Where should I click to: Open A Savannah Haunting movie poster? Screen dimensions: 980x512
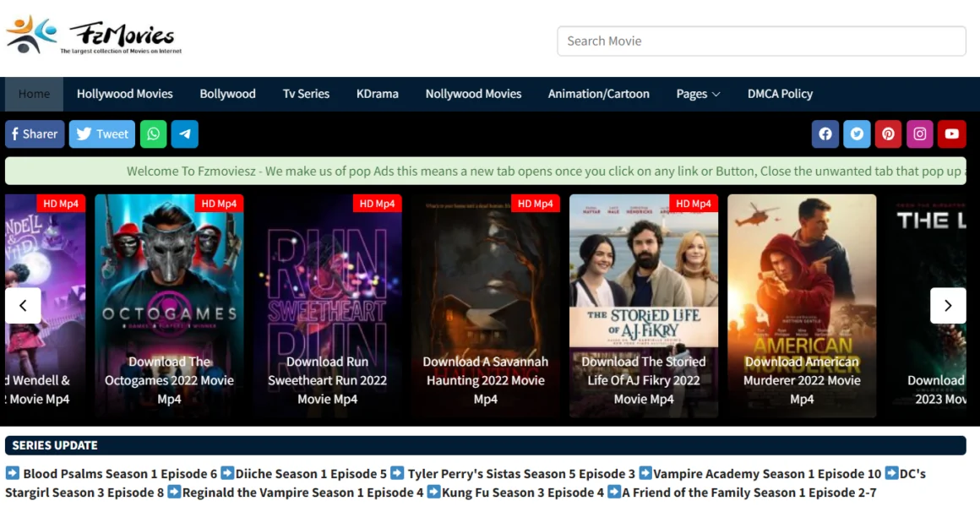(486, 306)
